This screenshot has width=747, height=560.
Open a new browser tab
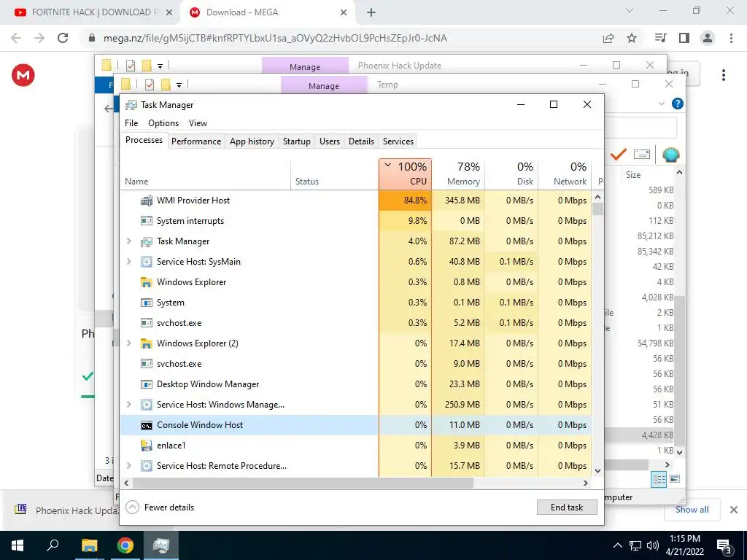[x=371, y=13]
